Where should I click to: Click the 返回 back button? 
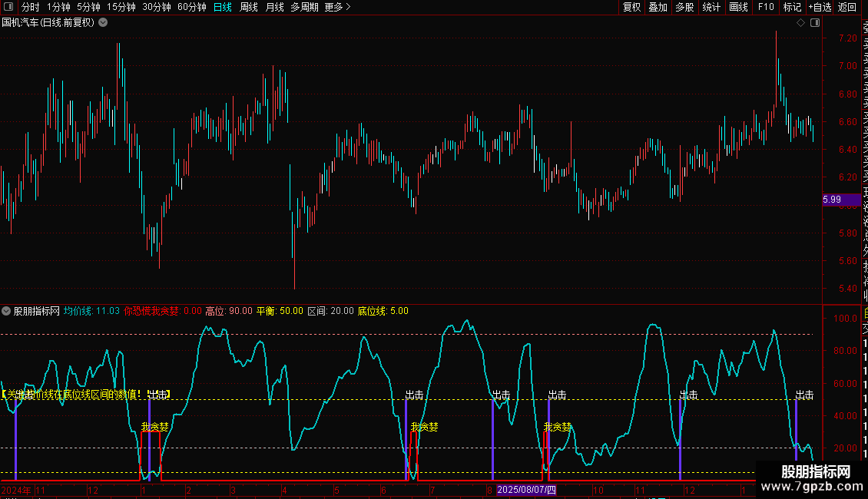pos(847,8)
